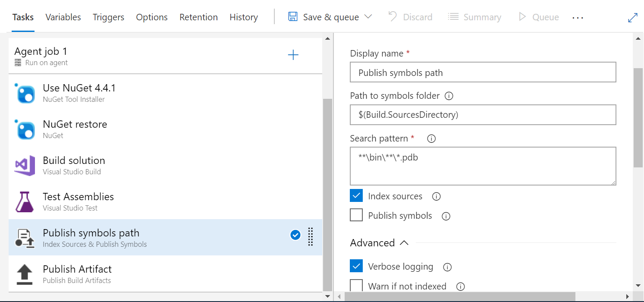The width and height of the screenshot is (644, 302).
Task: Add a task to Agent job 1
Action: 293,55
